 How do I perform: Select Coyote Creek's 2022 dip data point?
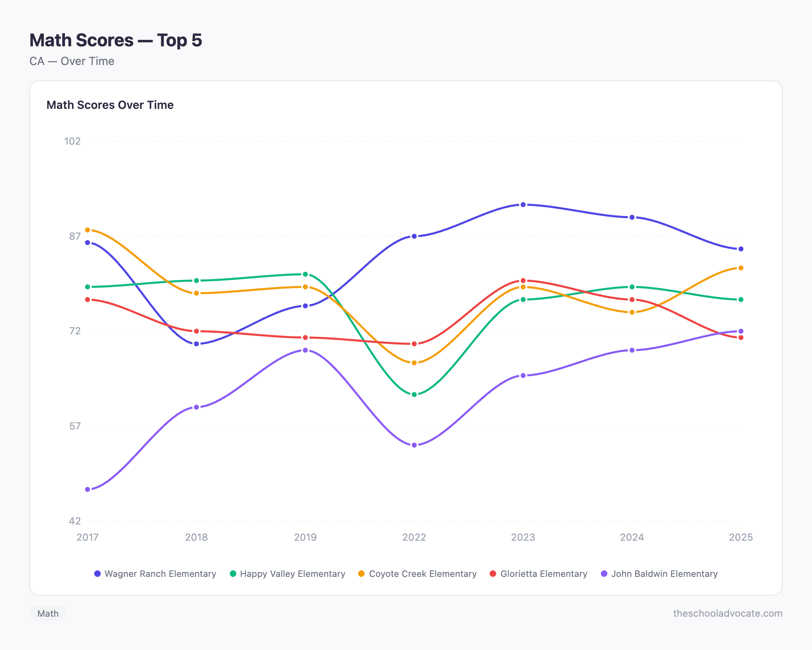[413, 363]
